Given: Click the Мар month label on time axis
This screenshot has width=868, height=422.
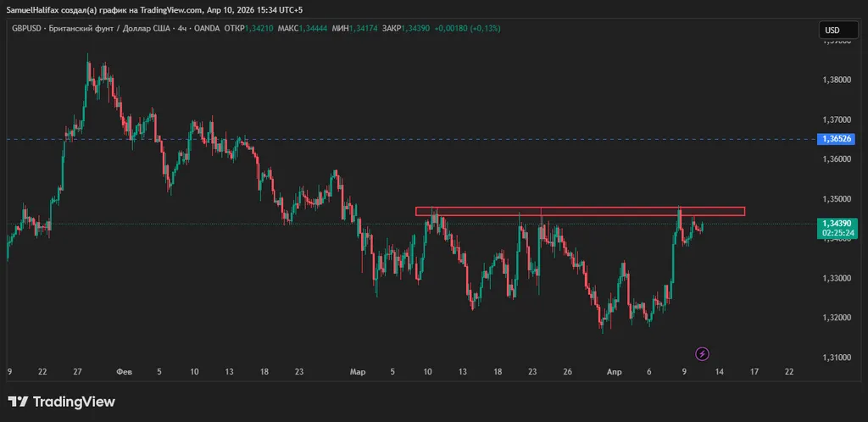Looking at the screenshot, I should click(x=358, y=371).
